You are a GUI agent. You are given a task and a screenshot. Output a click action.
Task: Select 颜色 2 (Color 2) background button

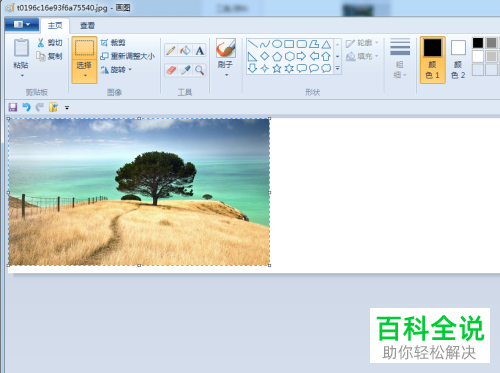(458, 60)
